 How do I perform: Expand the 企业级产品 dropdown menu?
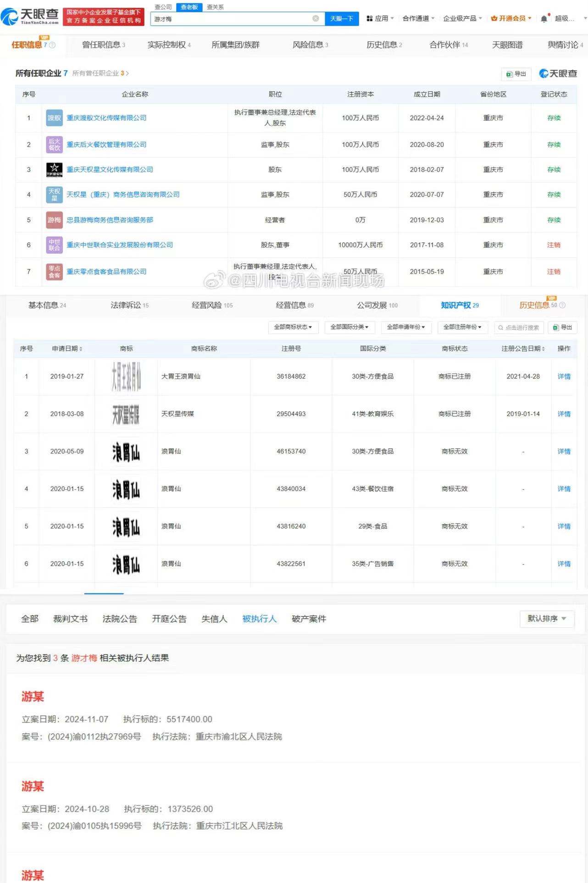pyautogui.click(x=480, y=18)
